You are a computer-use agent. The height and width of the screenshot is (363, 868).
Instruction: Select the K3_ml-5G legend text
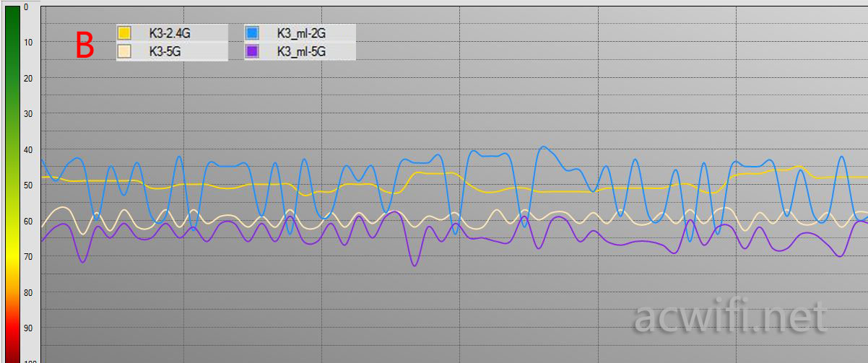click(302, 51)
